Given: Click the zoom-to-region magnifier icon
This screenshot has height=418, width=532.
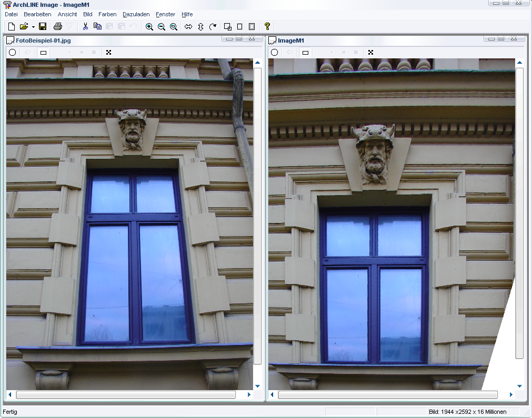Looking at the screenshot, I should point(174,26).
